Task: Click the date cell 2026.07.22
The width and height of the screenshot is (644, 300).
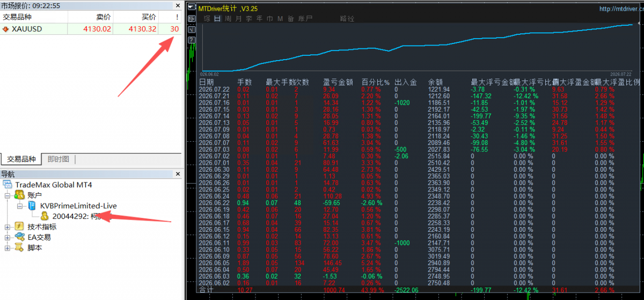Action: (x=214, y=89)
